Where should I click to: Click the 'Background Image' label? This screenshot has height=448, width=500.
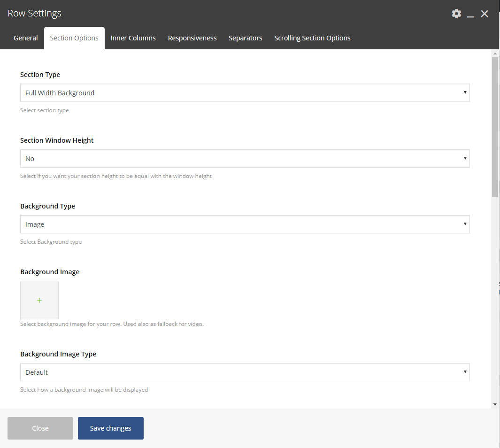click(x=50, y=272)
